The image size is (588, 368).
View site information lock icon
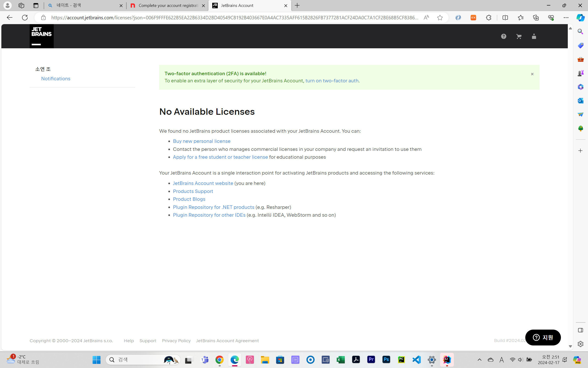43,17
